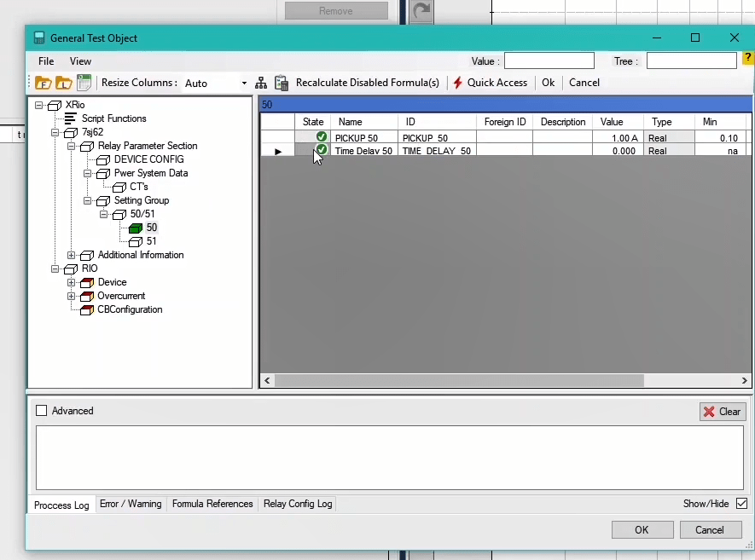Click the yellow help question mark icon
The width and height of the screenshot is (755, 560).
(x=747, y=59)
